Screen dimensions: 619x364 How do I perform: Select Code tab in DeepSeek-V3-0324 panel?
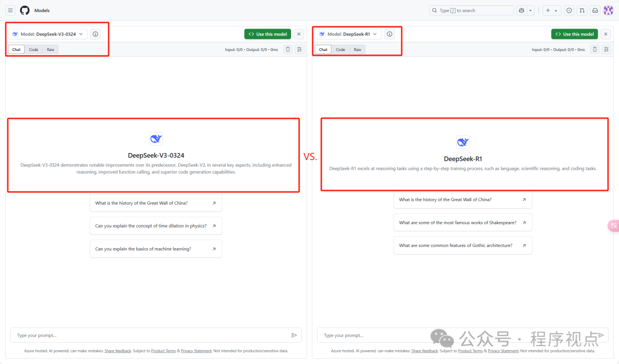[x=34, y=49]
